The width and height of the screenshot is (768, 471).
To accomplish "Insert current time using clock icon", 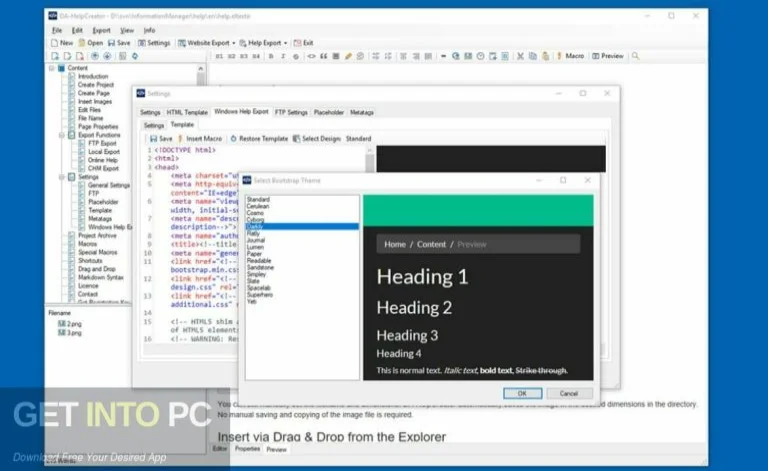I will (x=480, y=56).
